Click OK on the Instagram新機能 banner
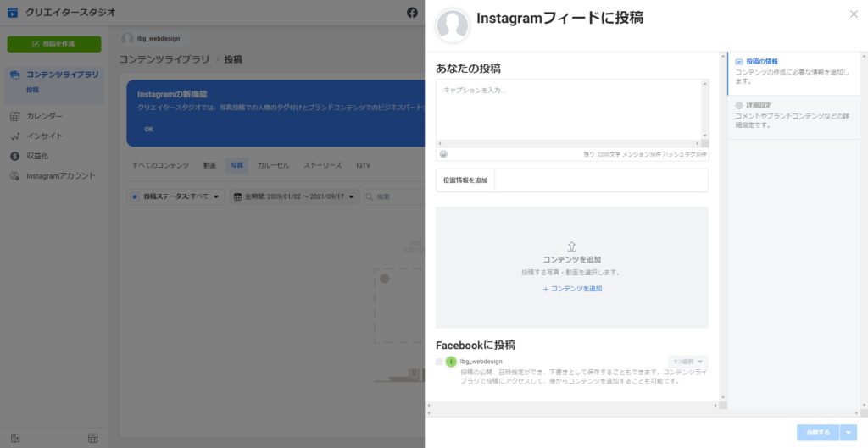This screenshot has height=448, width=868. (149, 130)
